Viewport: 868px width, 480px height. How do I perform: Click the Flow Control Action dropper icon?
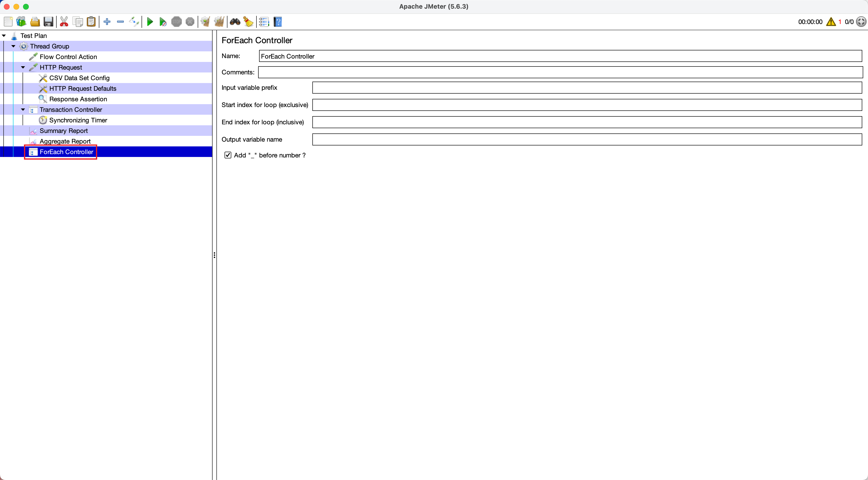(33, 57)
